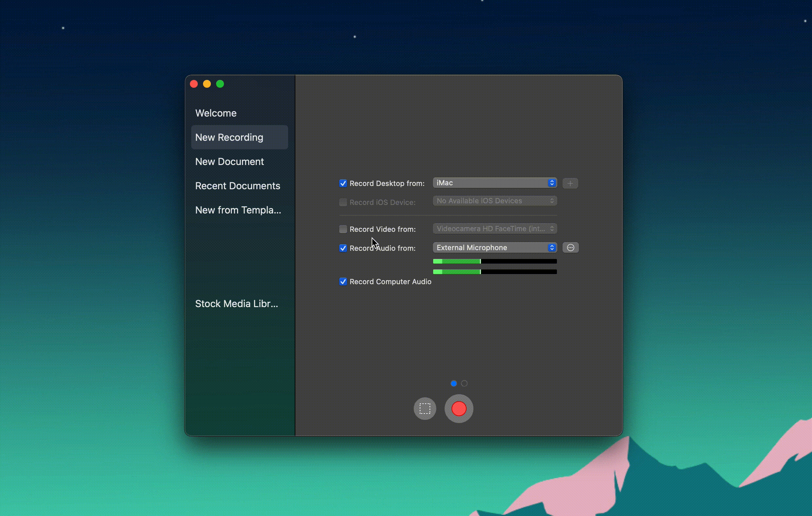Add another display with the plus button
812x516 pixels.
point(570,183)
